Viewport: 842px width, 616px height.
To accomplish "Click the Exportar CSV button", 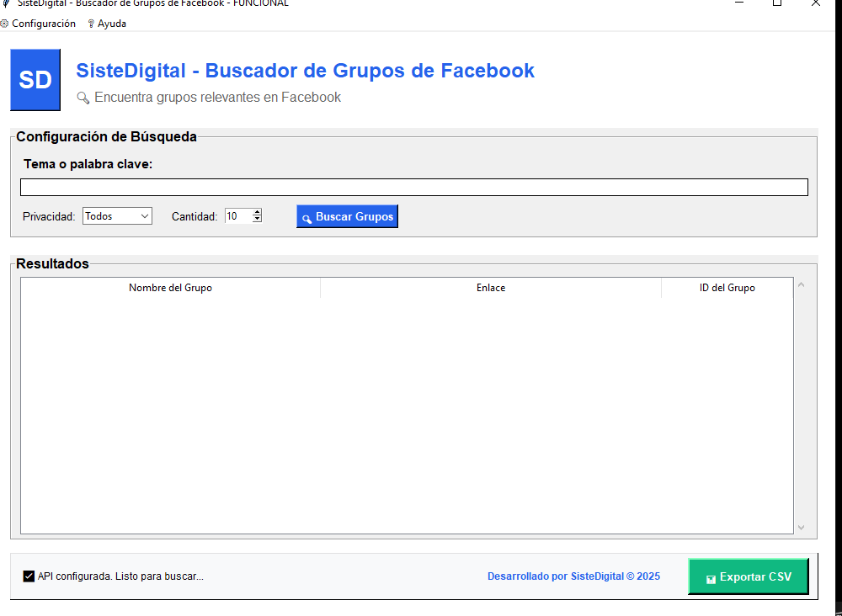I will [749, 576].
